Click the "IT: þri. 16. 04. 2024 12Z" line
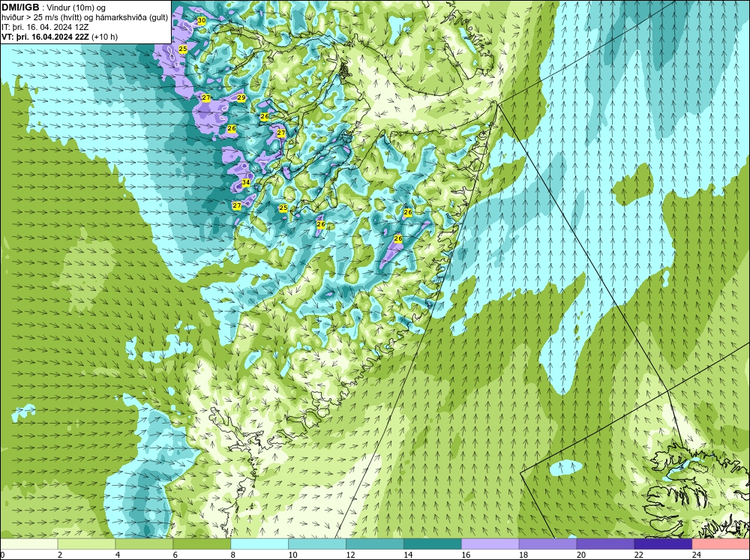750x560 pixels. (x=45, y=27)
